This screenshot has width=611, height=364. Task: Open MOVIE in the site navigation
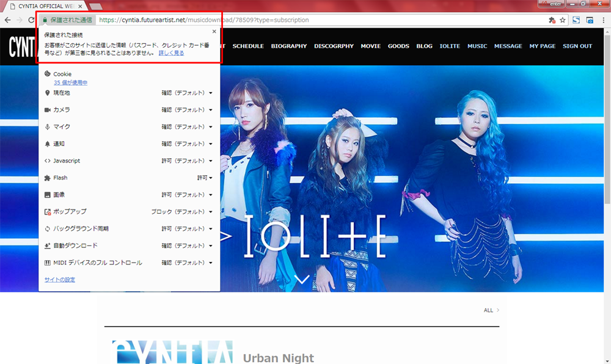[x=371, y=46]
